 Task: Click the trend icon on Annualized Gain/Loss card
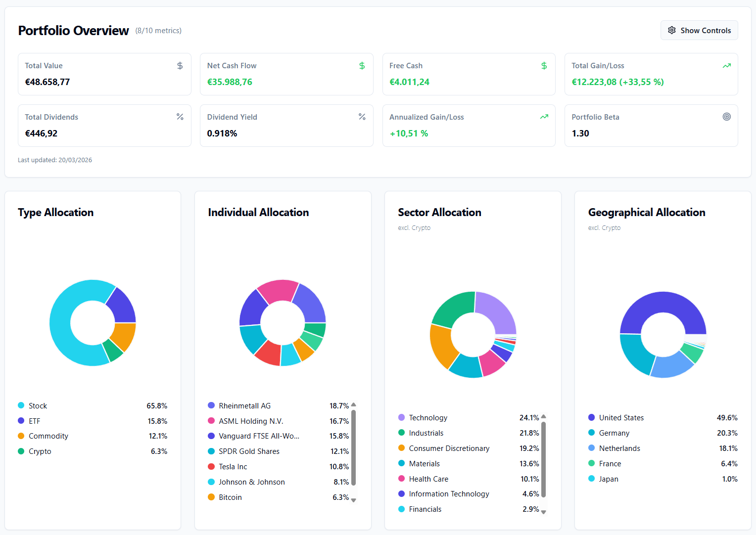[x=544, y=117]
